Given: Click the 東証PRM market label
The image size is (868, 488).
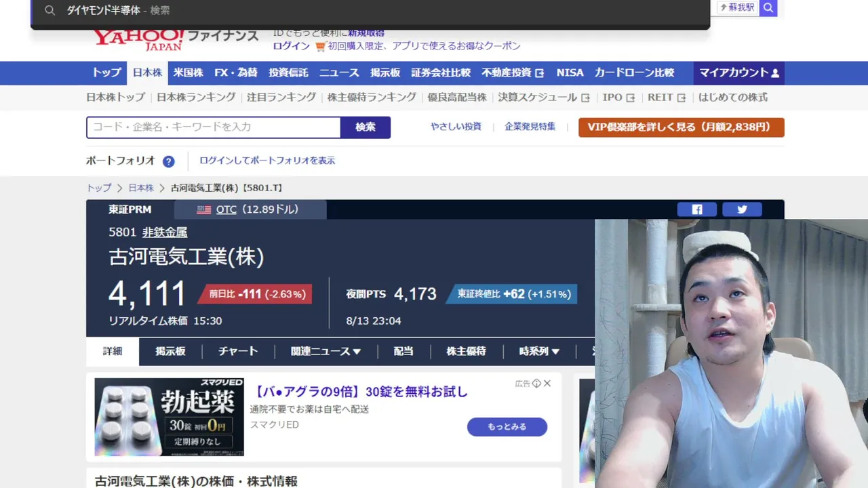Looking at the screenshot, I should click(x=130, y=209).
